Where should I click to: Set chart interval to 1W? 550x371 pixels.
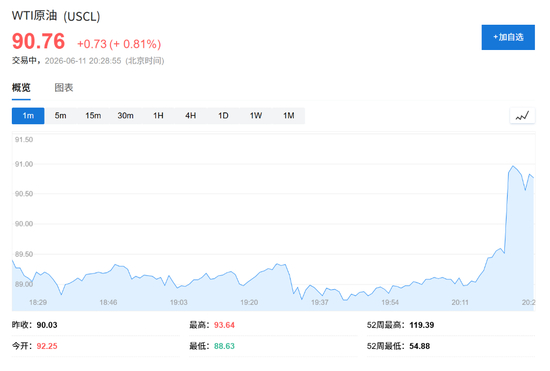point(256,116)
